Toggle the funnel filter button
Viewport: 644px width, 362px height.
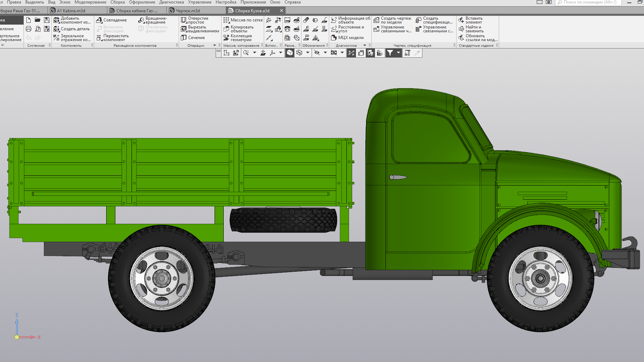[x=390, y=53]
